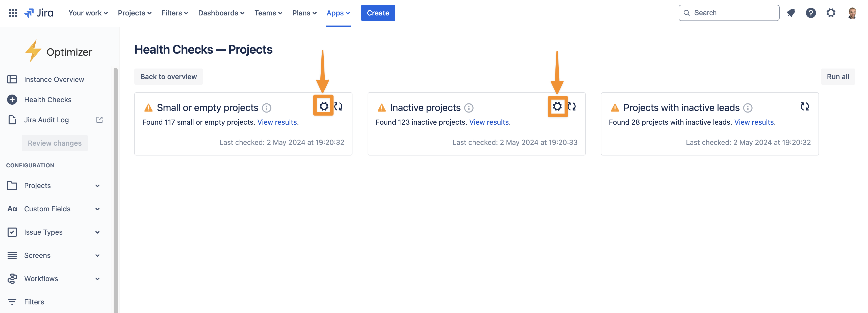The image size is (868, 313).
Task: Open the Apps top navigation menu
Action: point(338,13)
